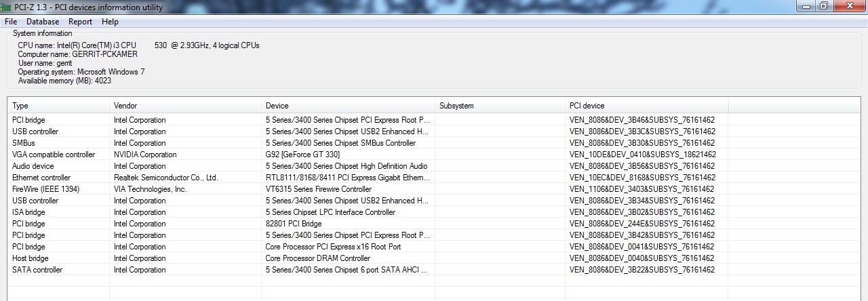Click Chipset SMBus Controller device cell
This screenshot has height=301, width=868.
coord(341,143)
